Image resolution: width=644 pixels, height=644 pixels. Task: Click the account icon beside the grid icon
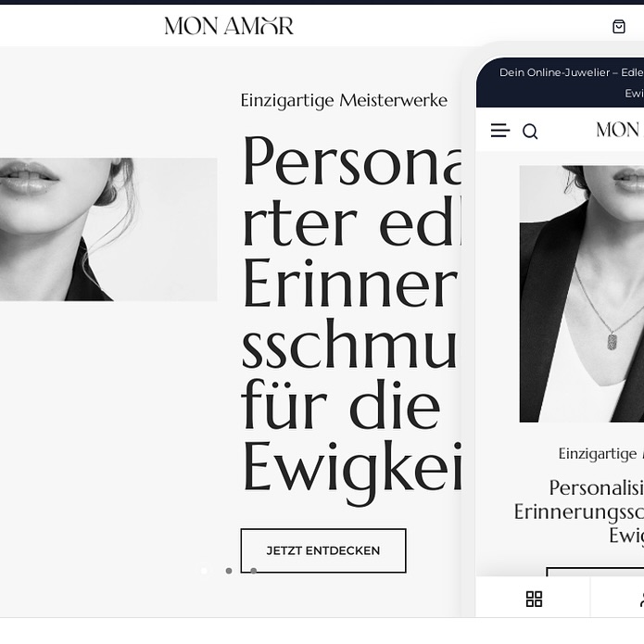[x=641, y=599]
